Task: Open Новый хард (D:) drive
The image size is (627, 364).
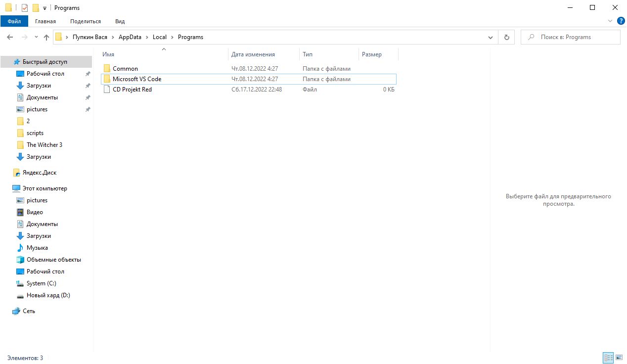Action: coord(48,295)
